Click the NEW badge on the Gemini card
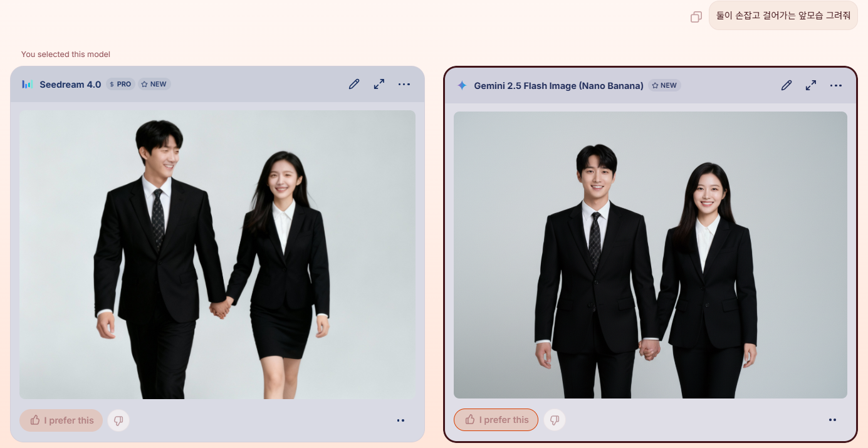868x448 pixels. point(665,85)
